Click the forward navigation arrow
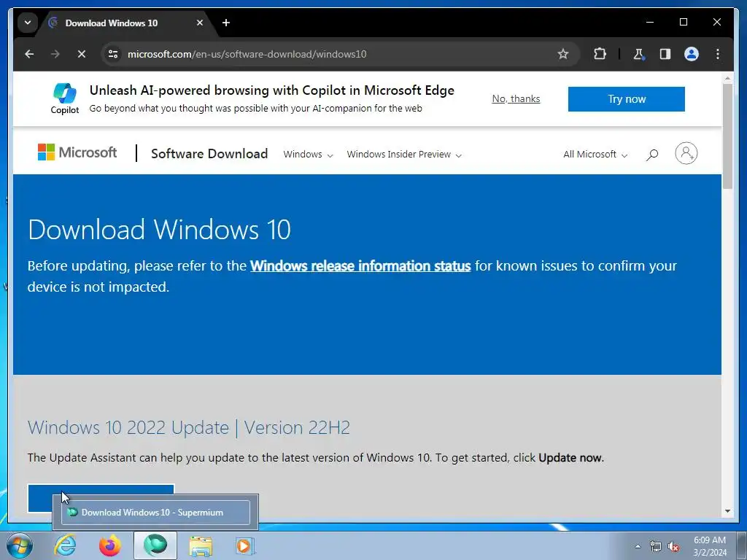Image resolution: width=747 pixels, height=560 pixels. pyautogui.click(x=55, y=54)
